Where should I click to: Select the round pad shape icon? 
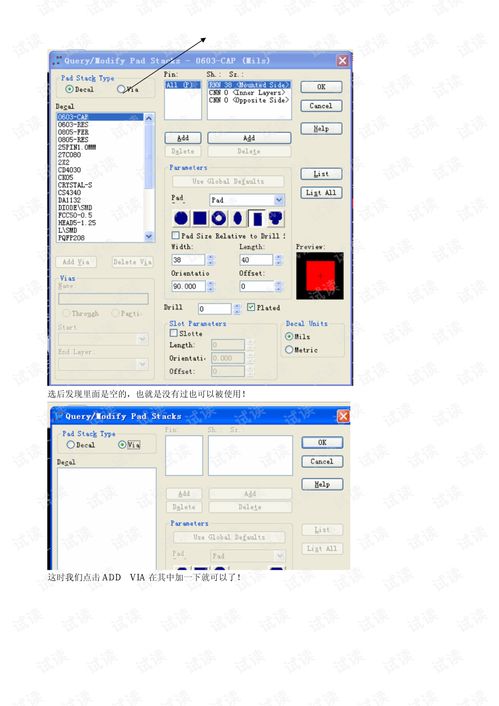181,218
